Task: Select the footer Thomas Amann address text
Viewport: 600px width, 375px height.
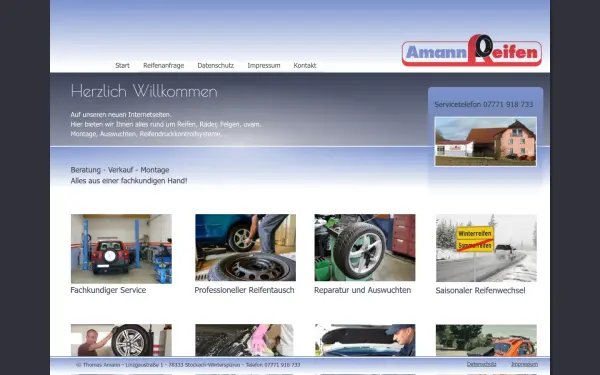Action: tap(188, 365)
